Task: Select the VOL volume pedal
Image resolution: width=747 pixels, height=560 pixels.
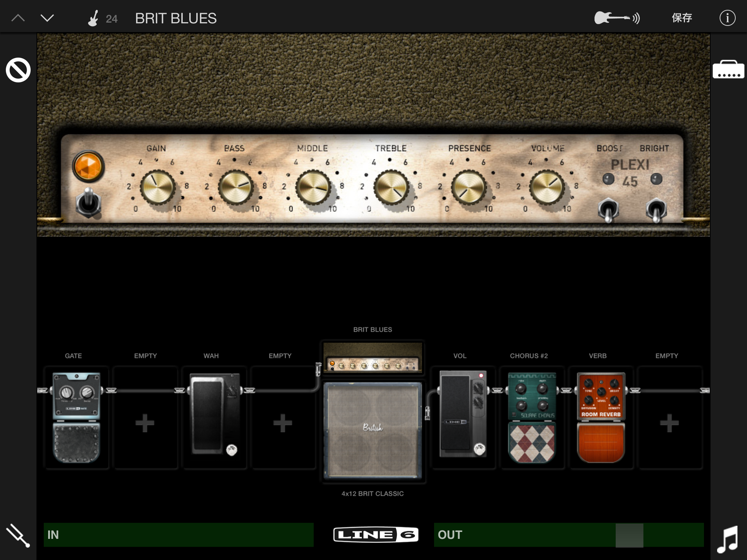Action: [x=462, y=414]
